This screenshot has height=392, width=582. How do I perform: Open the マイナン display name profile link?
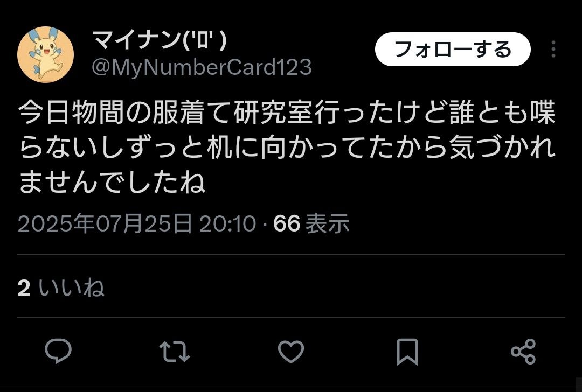click(x=160, y=39)
